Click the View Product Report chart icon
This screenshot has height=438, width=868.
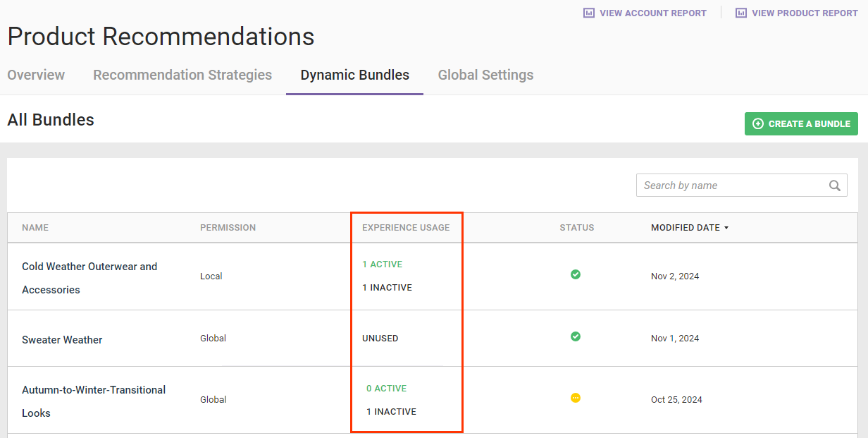click(741, 13)
